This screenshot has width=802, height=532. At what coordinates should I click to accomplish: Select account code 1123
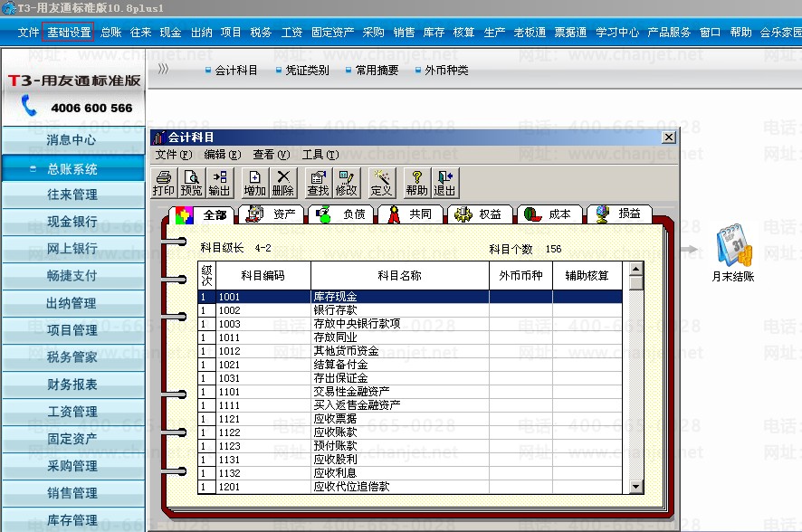230,446
